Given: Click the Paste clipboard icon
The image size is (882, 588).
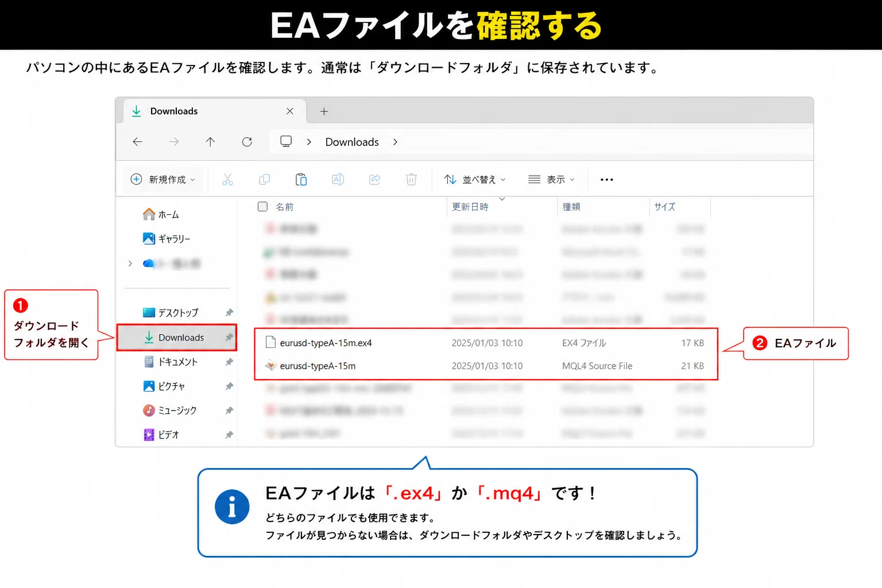Looking at the screenshot, I should pos(301,180).
